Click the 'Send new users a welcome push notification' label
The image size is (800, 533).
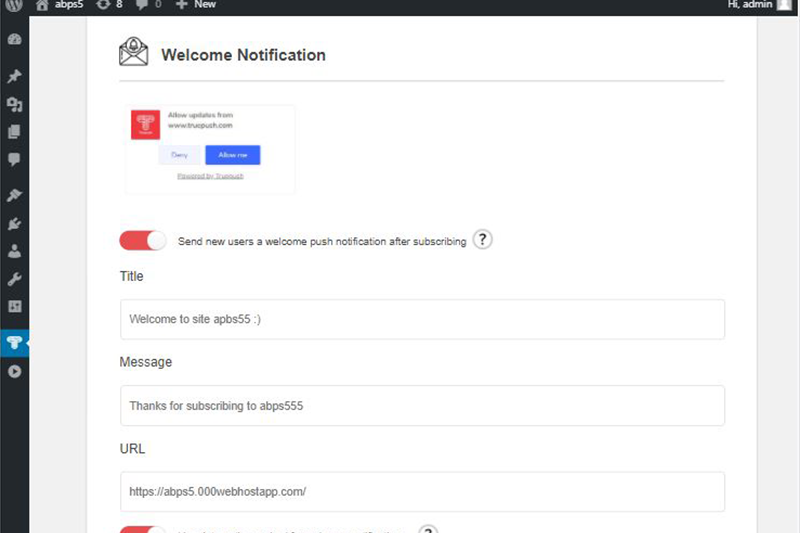click(x=322, y=241)
